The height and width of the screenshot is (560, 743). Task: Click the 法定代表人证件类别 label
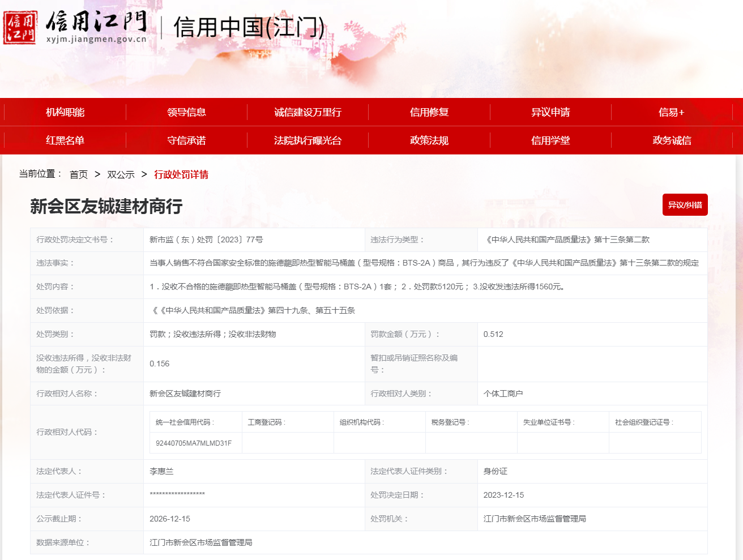coord(409,471)
